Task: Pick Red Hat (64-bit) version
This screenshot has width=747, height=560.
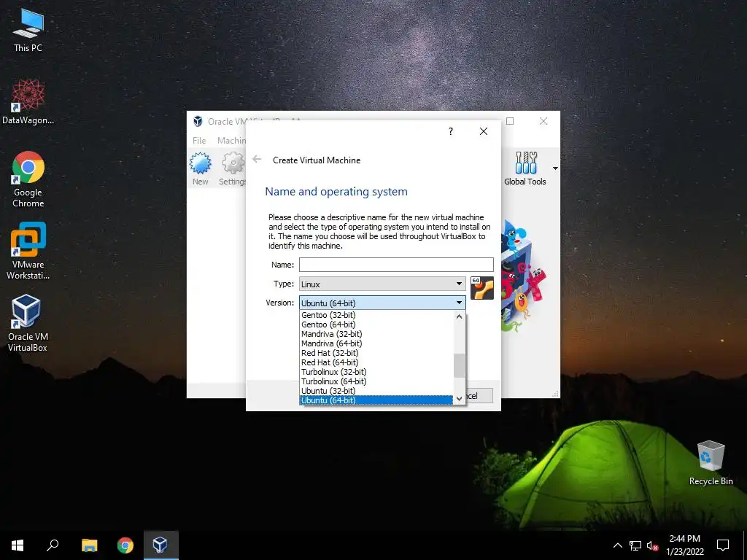Action: pyautogui.click(x=376, y=362)
